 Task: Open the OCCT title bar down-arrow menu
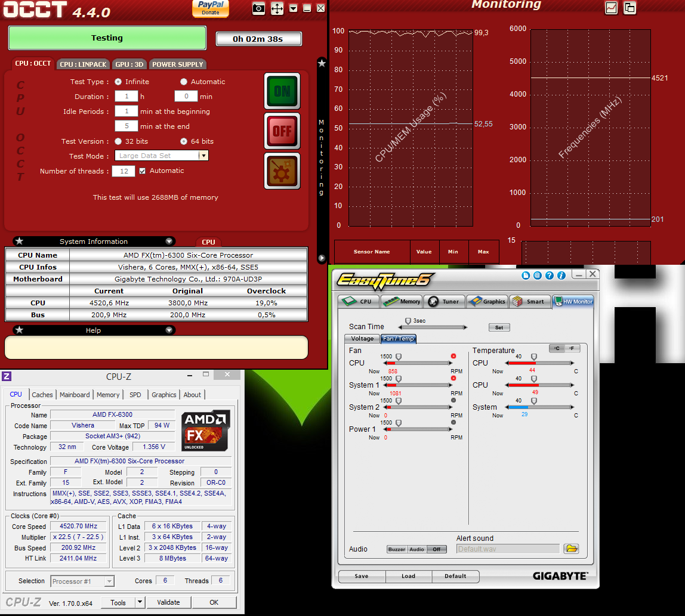pos(294,8)
